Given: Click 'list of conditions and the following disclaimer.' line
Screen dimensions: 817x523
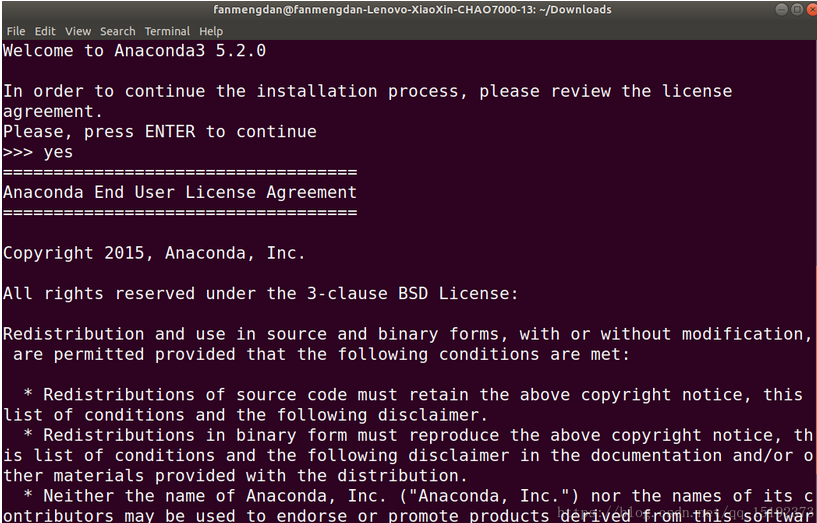Looking at the screenshot, I should coord(245,415).
